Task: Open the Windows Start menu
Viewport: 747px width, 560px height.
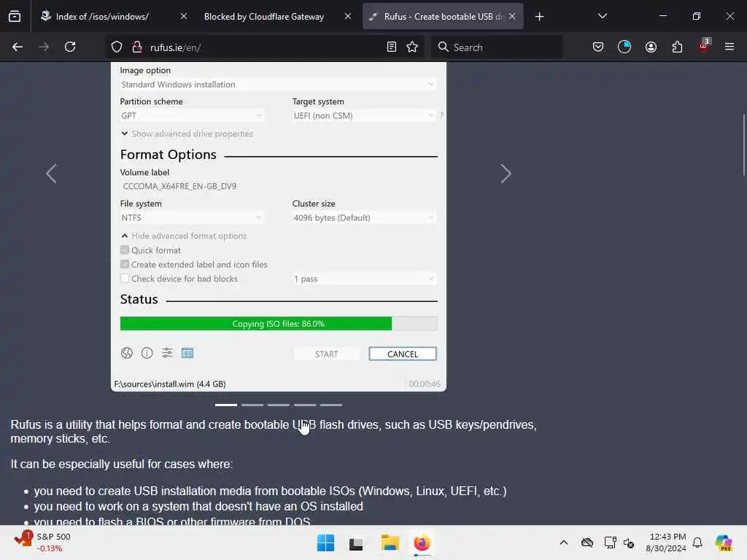Action: coord(326,542)
